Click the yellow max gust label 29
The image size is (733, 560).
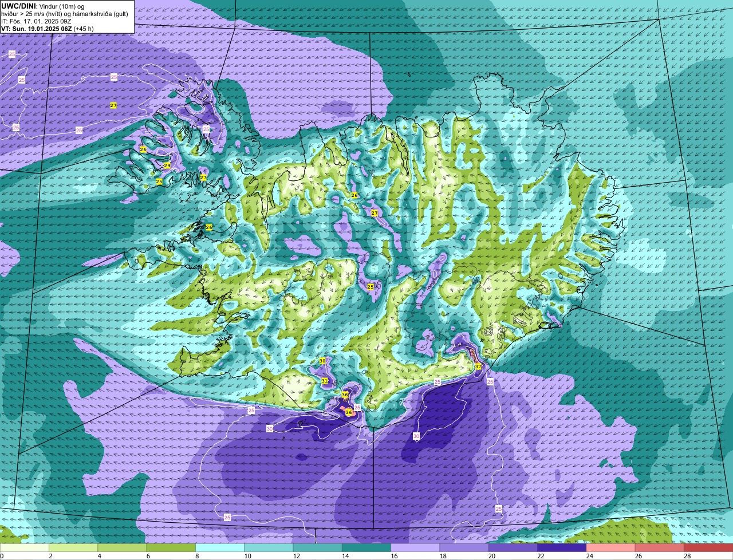pos(167,165)
